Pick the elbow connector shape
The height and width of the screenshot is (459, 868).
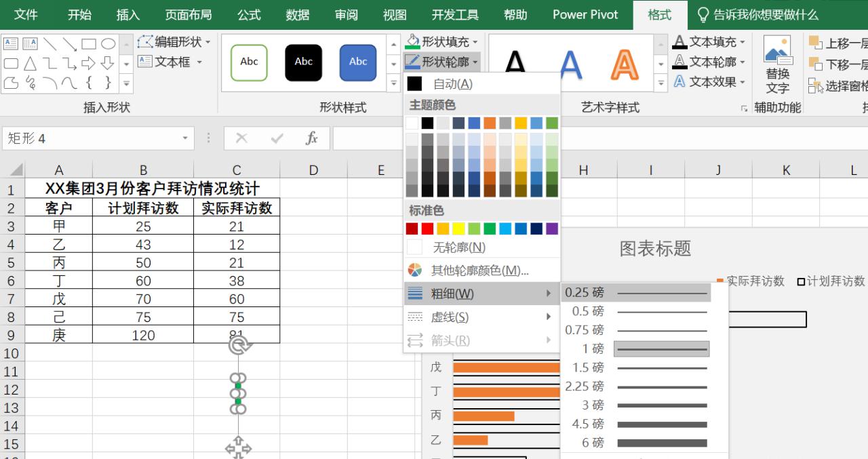[x=50, y=64]
